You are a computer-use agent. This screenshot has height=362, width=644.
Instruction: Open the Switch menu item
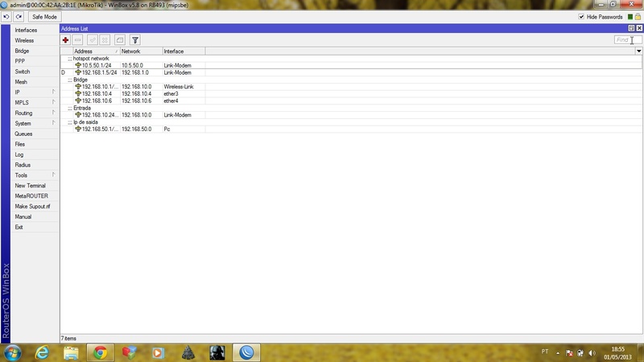(x=23, y=72)
